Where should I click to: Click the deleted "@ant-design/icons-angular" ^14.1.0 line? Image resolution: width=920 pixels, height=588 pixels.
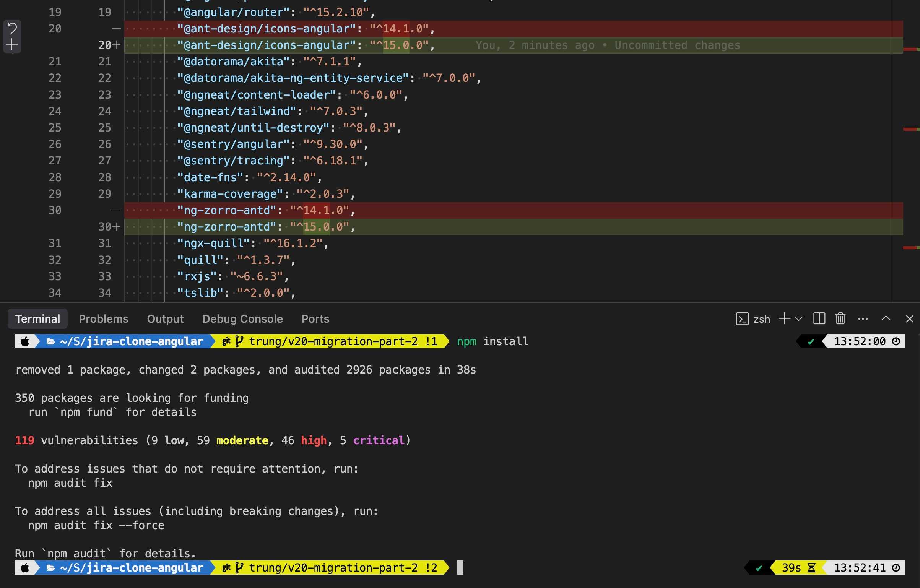pos(514,29)
